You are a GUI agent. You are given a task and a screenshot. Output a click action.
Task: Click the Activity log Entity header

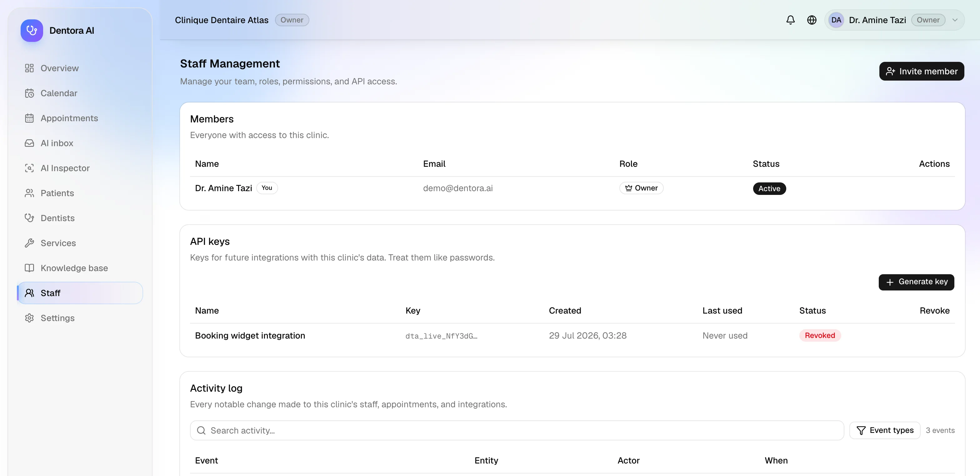click(486, 460)
